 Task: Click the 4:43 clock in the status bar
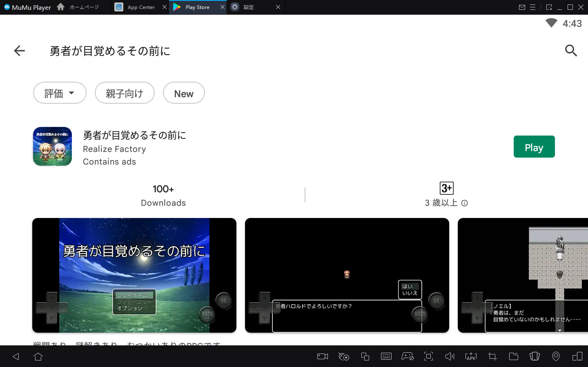(572, 23)
